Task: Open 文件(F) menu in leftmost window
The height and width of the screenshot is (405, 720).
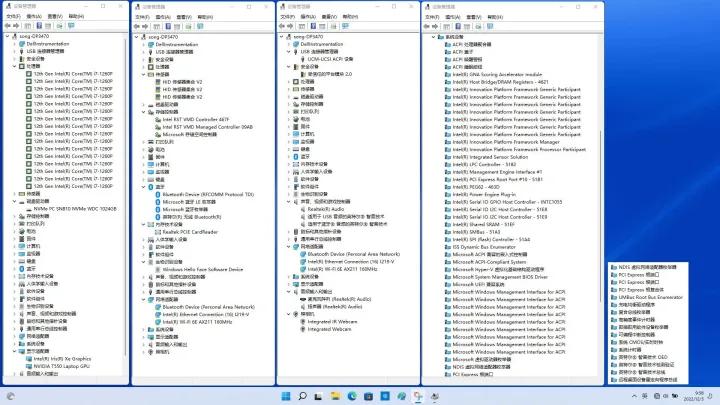Action: point(13,16)
